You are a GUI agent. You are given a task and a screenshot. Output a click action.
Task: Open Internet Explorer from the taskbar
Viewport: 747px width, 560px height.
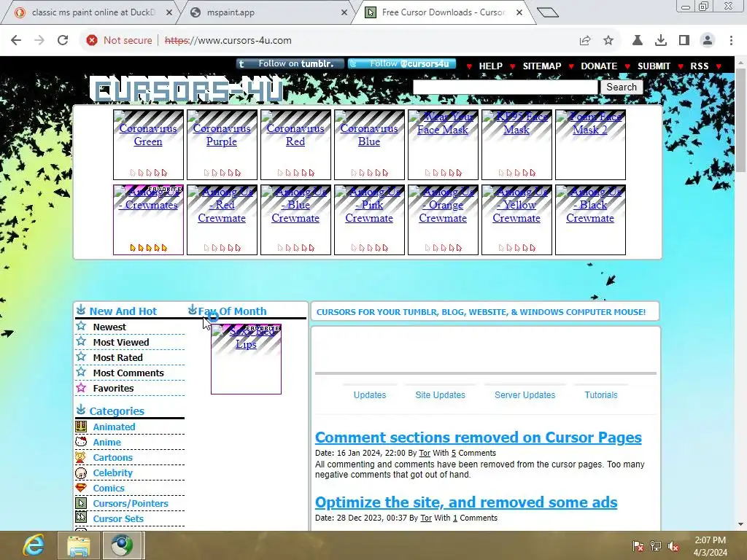(x=34, y=545)
